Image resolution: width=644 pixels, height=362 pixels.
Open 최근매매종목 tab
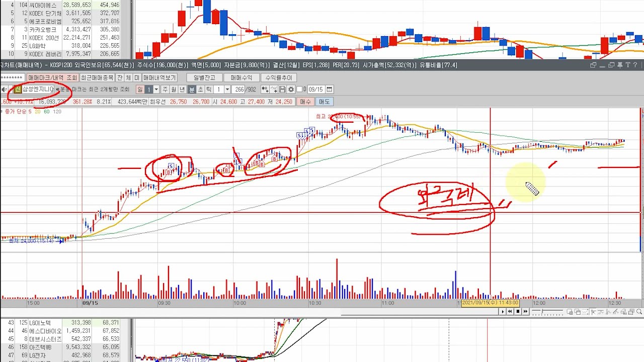[x=97, y=77]
